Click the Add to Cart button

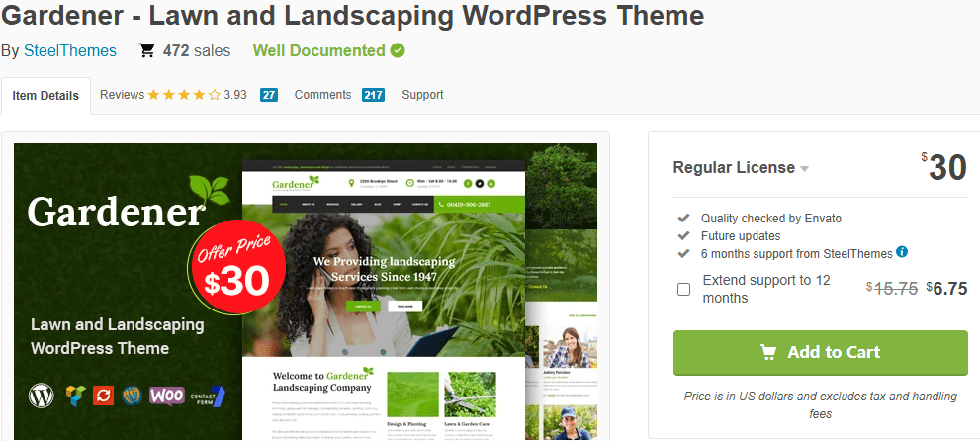point(820,352)
